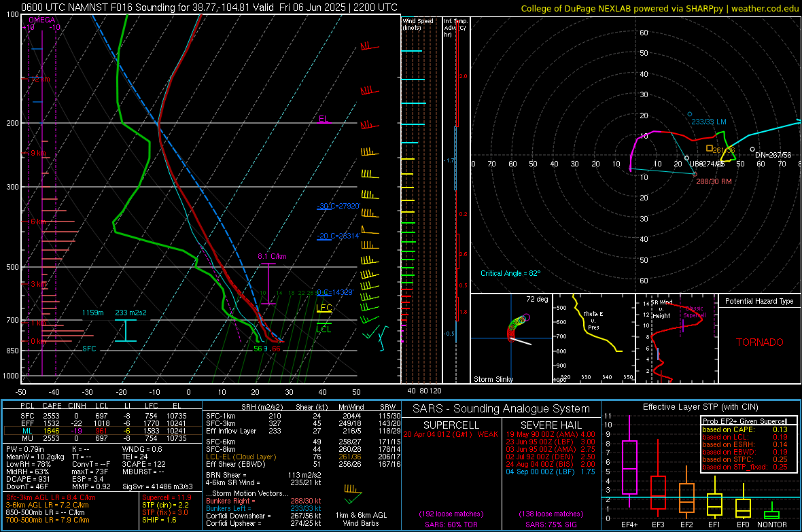Select the ML parcel row in the table
This screenshot has height=532, width=802.
[x=103, y=431]
